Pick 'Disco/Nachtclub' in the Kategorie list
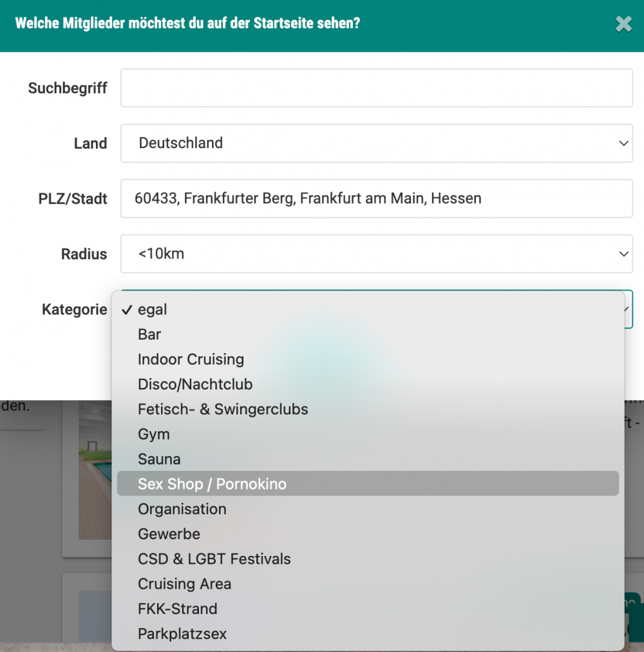Viewport: 644px width, 652px height. (194, 385)
